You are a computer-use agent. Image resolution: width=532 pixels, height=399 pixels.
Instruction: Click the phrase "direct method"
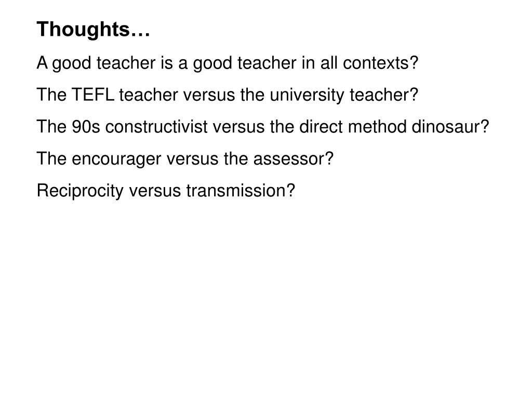coord(353,127)
